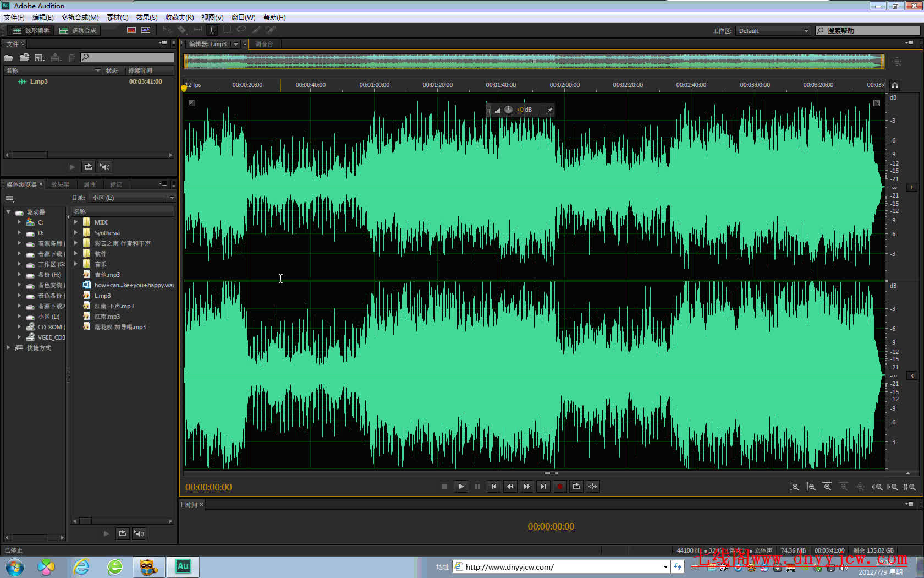This screenshot has width=924, height=578.
Task: Click the headphone icon on timeline ruler
Action: pyautogui.click(x=895, y=85)
